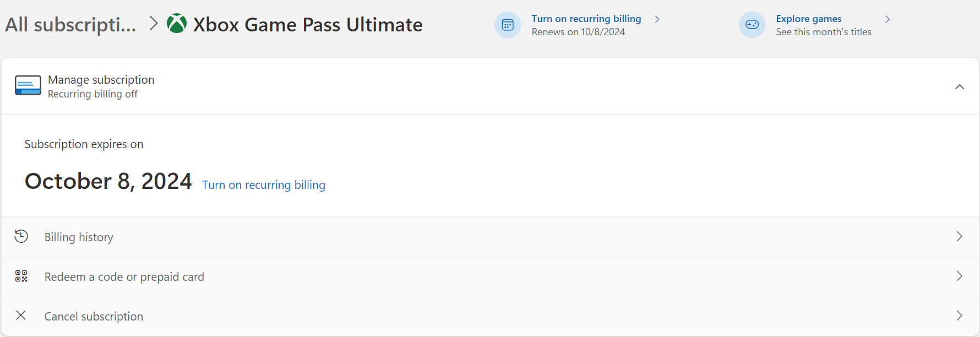980x337 pixels.
Task: Click the Subscription expires on label
Action: pos(84,144)
